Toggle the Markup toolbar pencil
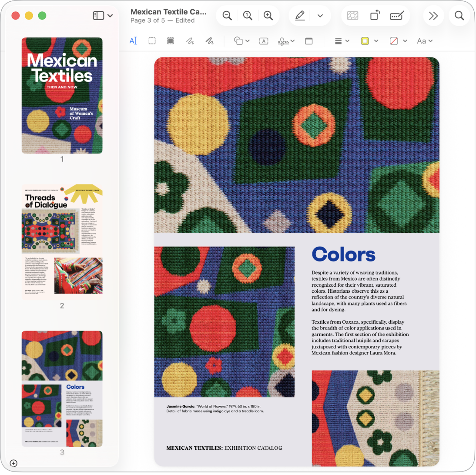 pos(300,16)
